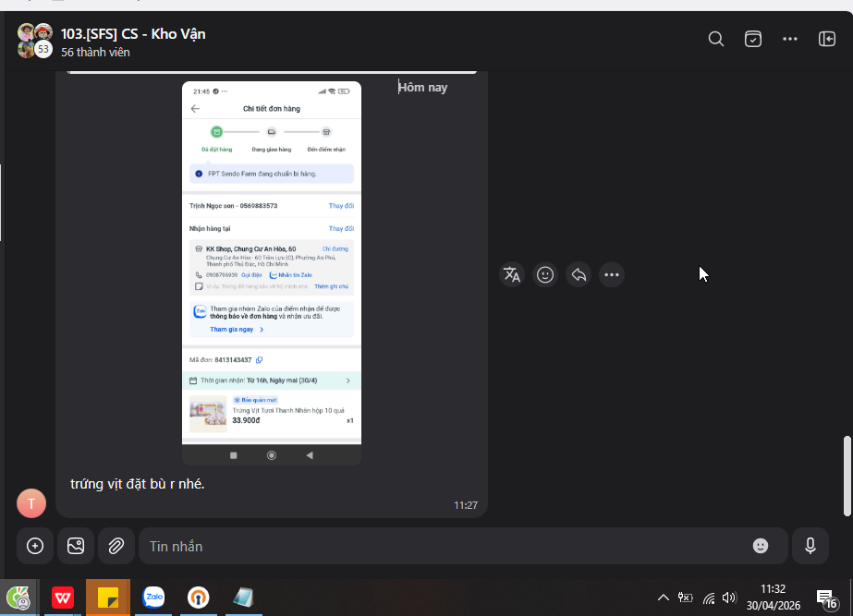Attach a file with paperclip icon
The height and width of the screenshot is (616, 853).
coord(116,546)
